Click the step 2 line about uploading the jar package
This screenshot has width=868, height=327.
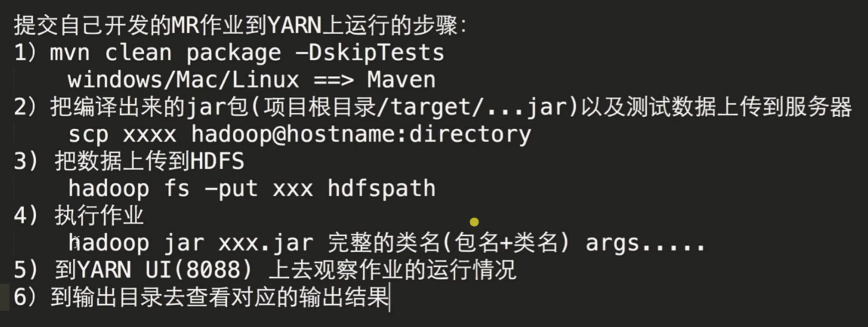(x=433, y=107)
